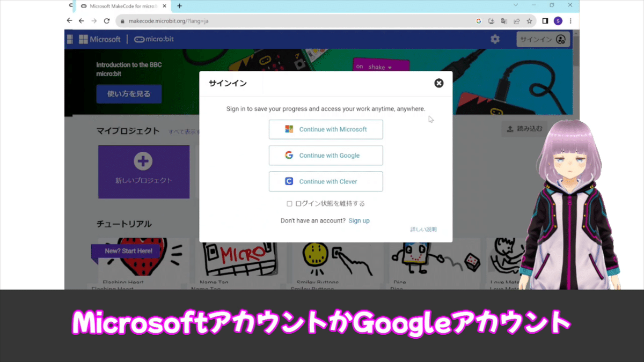This screenshot has height=362, width=644.
Task: Reload the browser page
Action: (x=107, y=21)
